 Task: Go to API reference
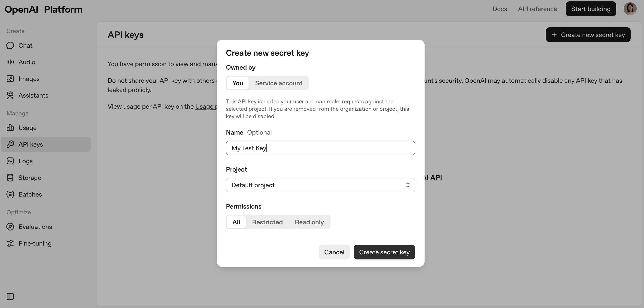(537, 9)
